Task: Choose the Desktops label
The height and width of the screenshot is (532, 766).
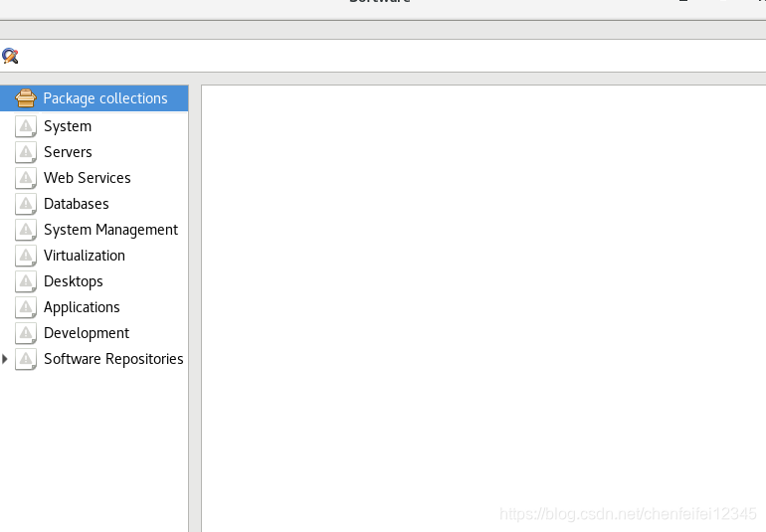Action: [74, 281]
